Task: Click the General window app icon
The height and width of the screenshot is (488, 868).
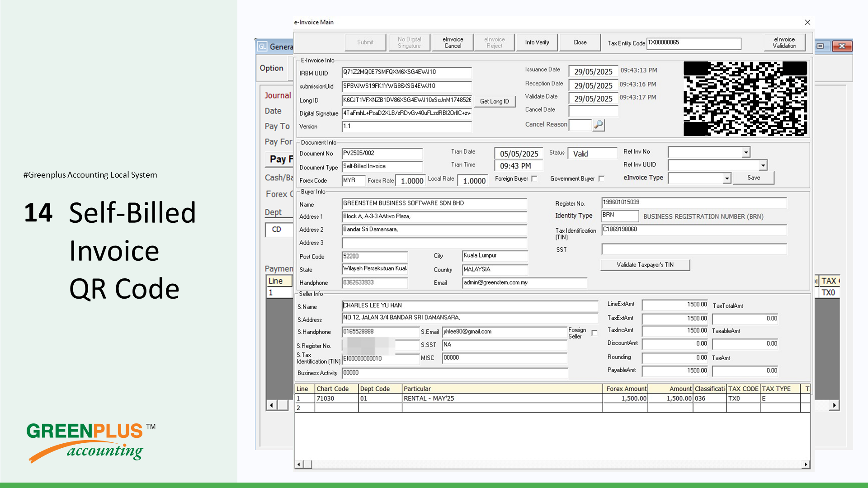Action: [262, 47]
